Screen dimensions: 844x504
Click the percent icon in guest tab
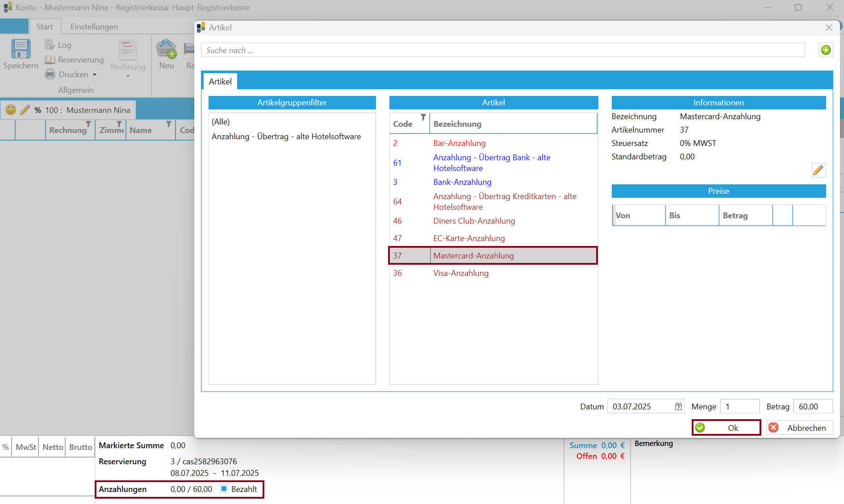pyautogui.click(x=38, y=110)
